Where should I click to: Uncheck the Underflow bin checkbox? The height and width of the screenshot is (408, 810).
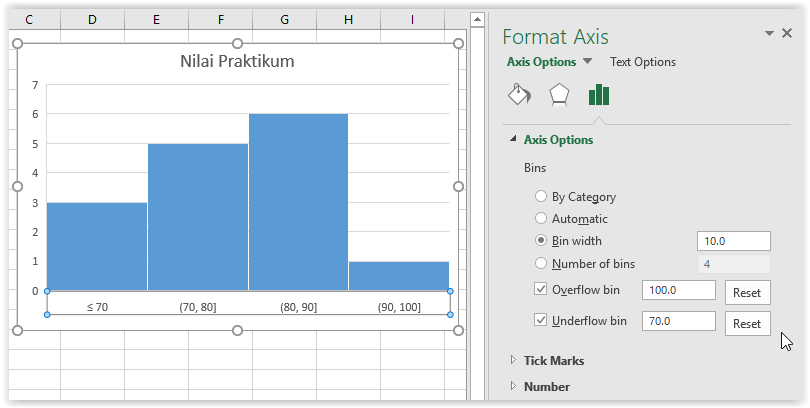point(540,320)
